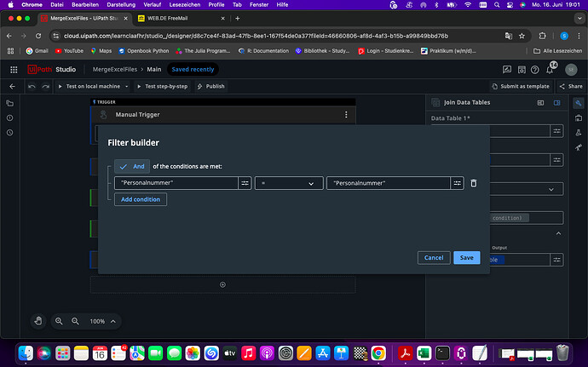This screenshot has height=367, width=588.
Task: Open options icon for left Personalnummer field
Action: click(245, 183)
